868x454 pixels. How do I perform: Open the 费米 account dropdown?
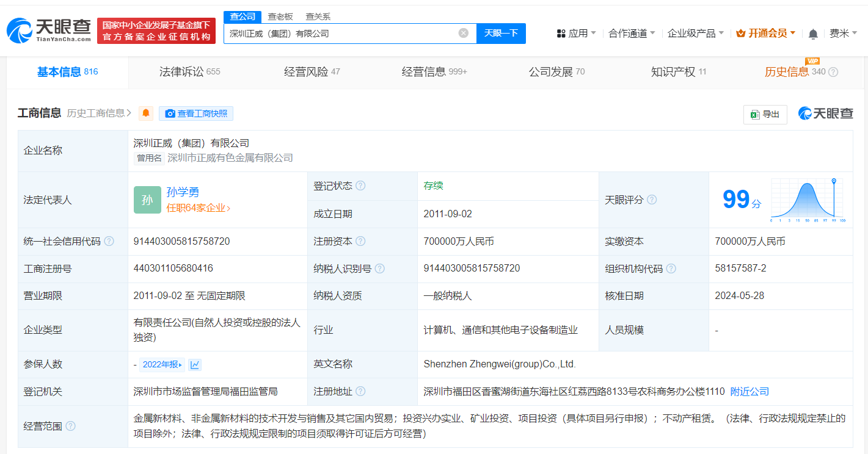tap(844, 34)
